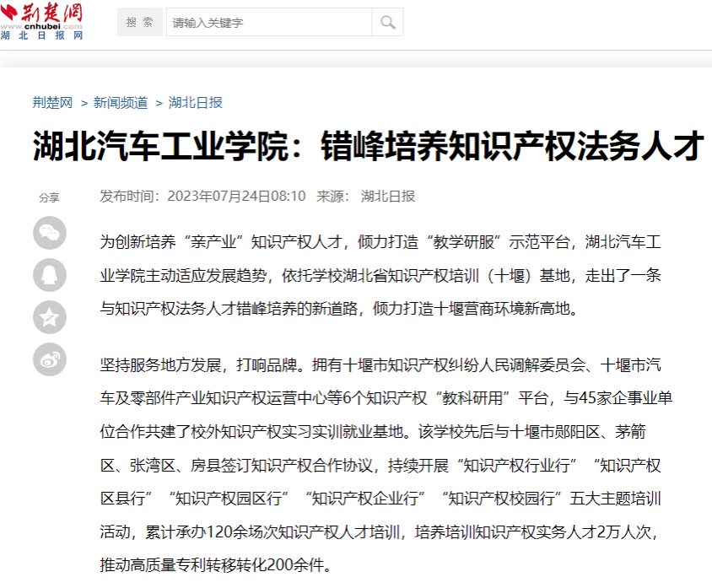Share to QQ Zone star icon

click(49, 317)
